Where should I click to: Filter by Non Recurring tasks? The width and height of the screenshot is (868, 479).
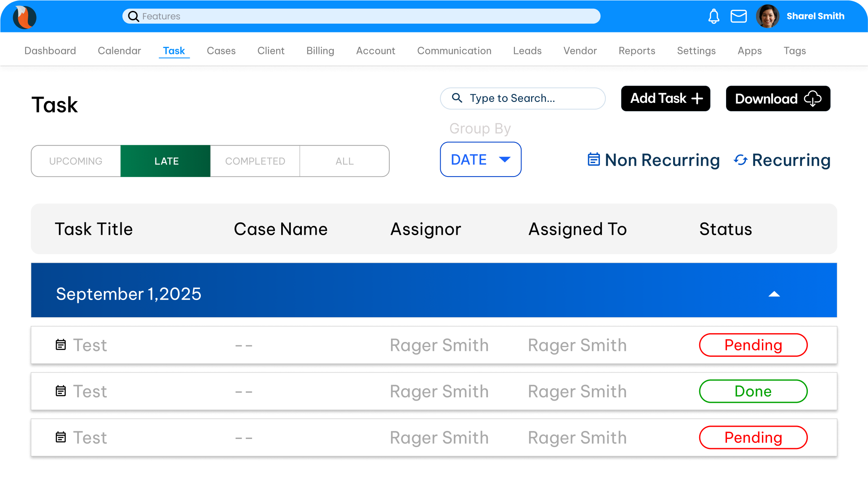653,160
